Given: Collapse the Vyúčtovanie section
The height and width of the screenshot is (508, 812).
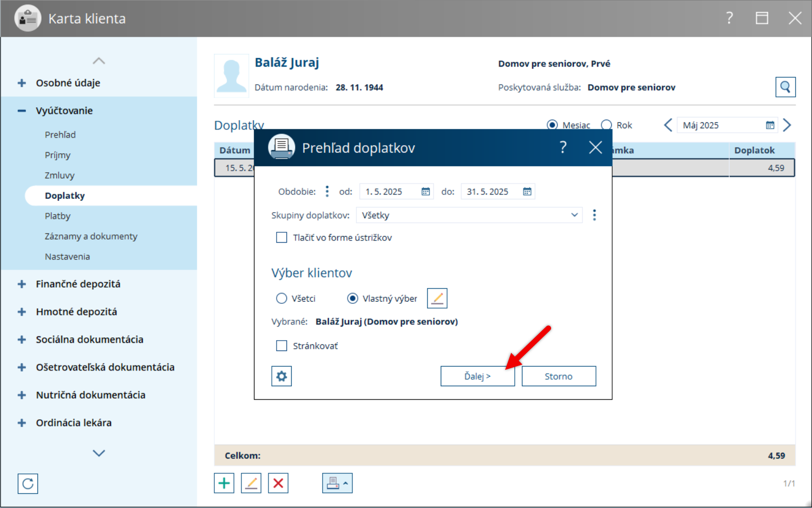Looking at the screenshot, I should [22, 110].
